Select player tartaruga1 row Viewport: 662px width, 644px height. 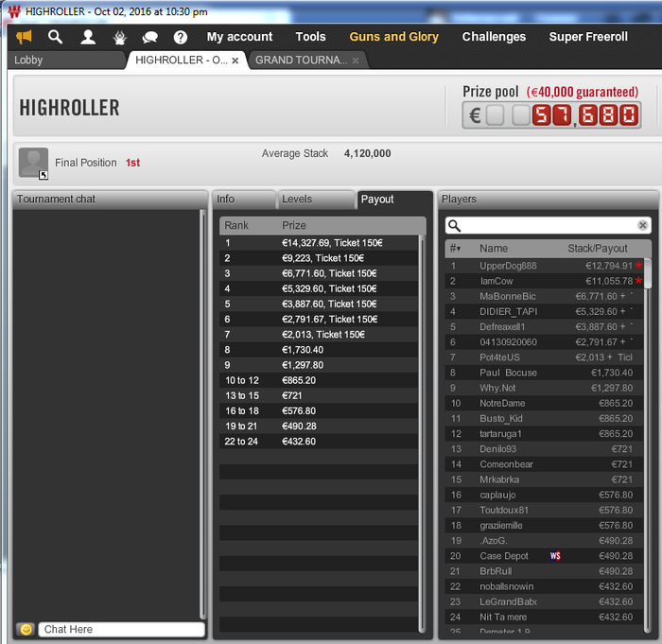544,434
